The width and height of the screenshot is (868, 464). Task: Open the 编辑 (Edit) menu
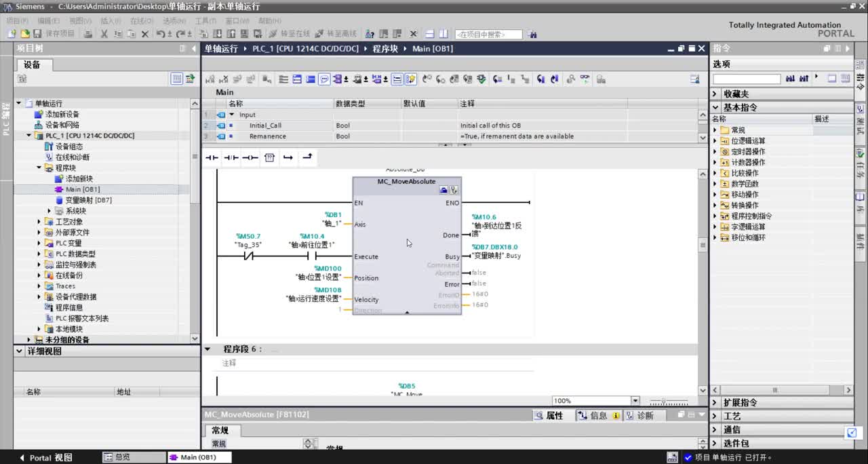click(48, 21)
